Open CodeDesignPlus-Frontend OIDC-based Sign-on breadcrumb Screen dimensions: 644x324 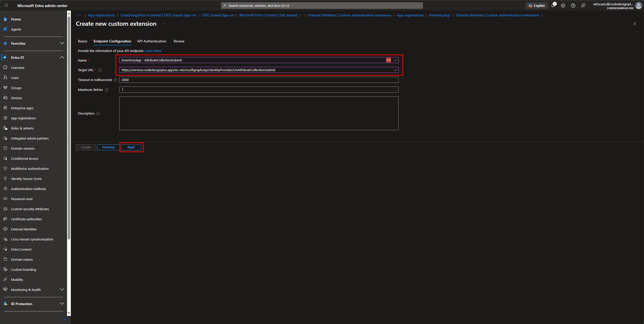(x=158, y=15)
